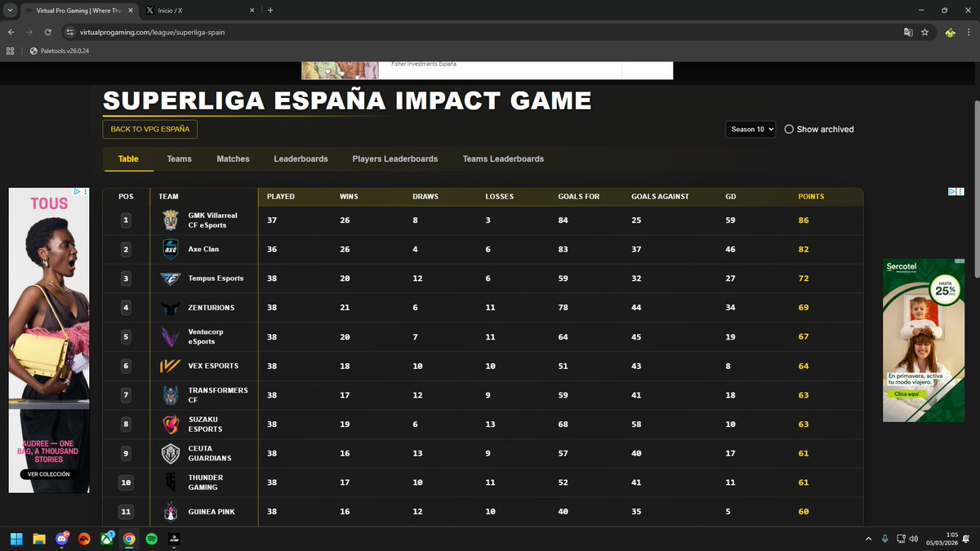Click the ad info icon on the TOUS advert
The height and width of the screenshot is (551, 980).
[x=77, y=192]
